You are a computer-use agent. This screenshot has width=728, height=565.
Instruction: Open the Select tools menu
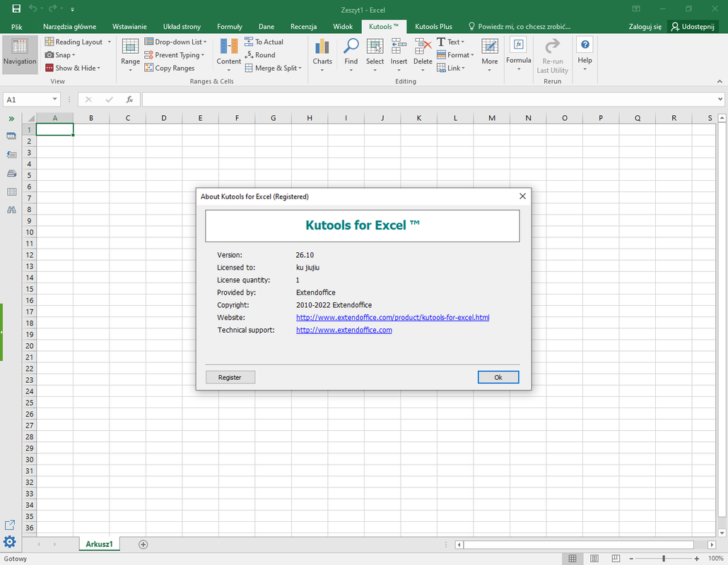(x=375, y=55)
